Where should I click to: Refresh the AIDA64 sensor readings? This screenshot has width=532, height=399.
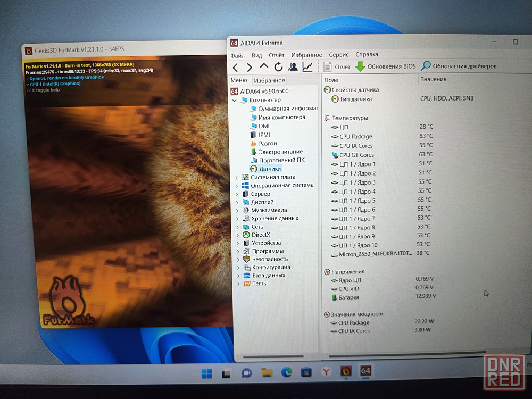pyautogui.click(x=278, y=67)
